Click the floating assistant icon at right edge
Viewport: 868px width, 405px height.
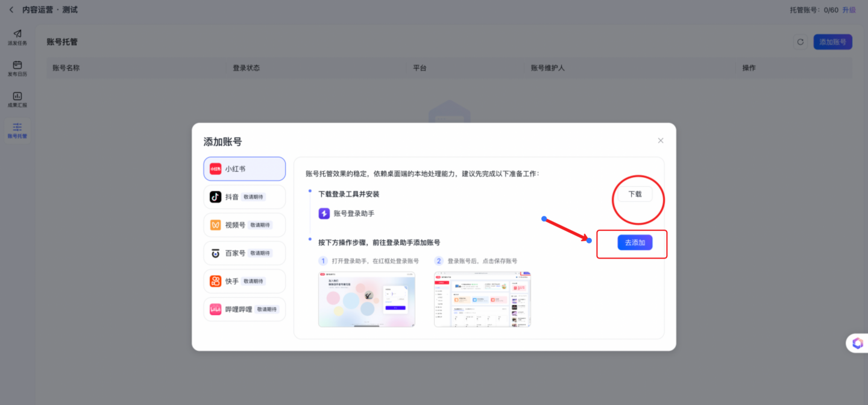[x=857, y=344]
